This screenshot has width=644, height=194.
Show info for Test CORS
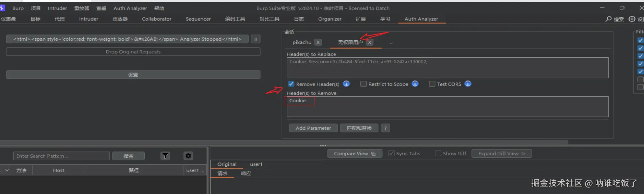pyautogui.click(x=468, y=84)
